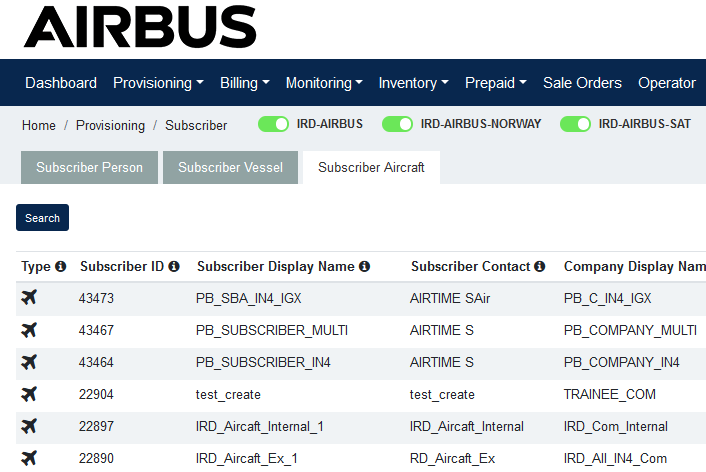Switch to the Subscriber Person tab
This screenshot has height=472, width=706.
tap(89, 168)
